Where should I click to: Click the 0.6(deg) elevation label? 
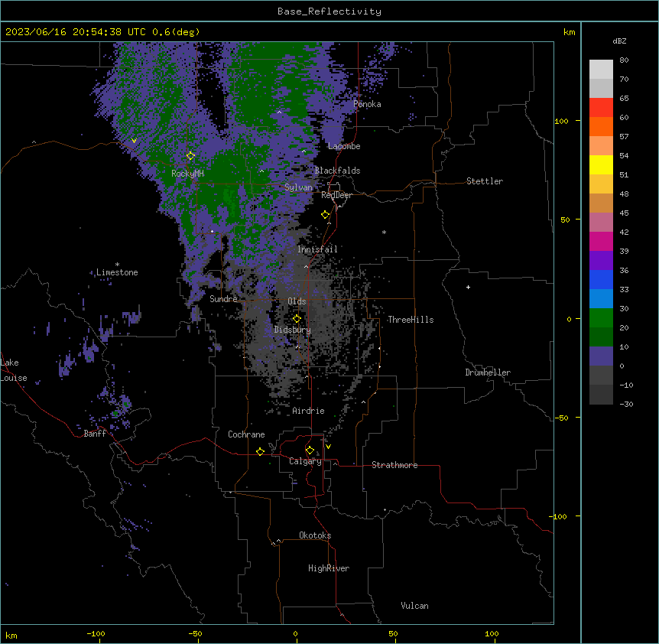pos(176,32)
